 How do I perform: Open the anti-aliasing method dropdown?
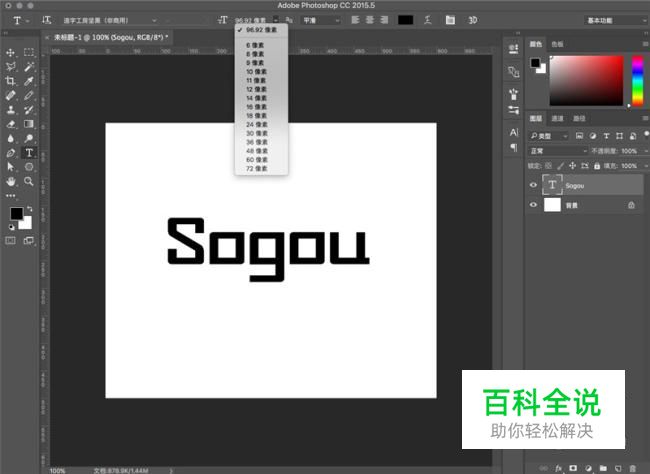coord(321,20)
